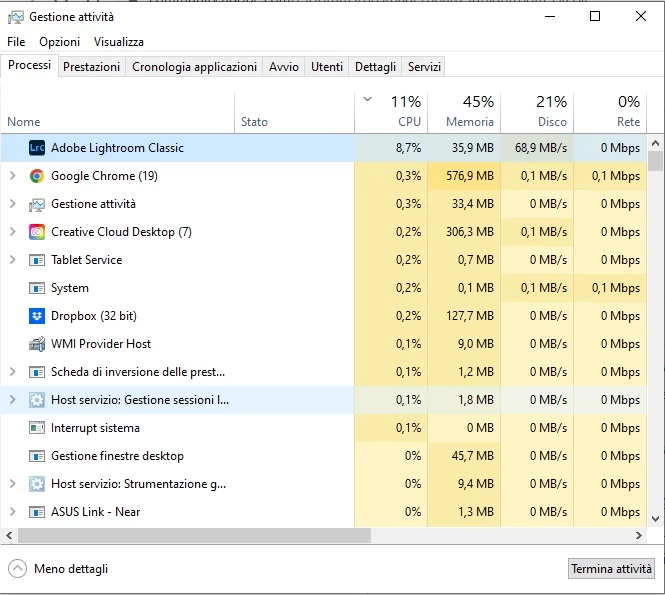Switch to Cronologia applicazioni tab
Viewport: 665px width, 595px height.
(x=194, y=67)
